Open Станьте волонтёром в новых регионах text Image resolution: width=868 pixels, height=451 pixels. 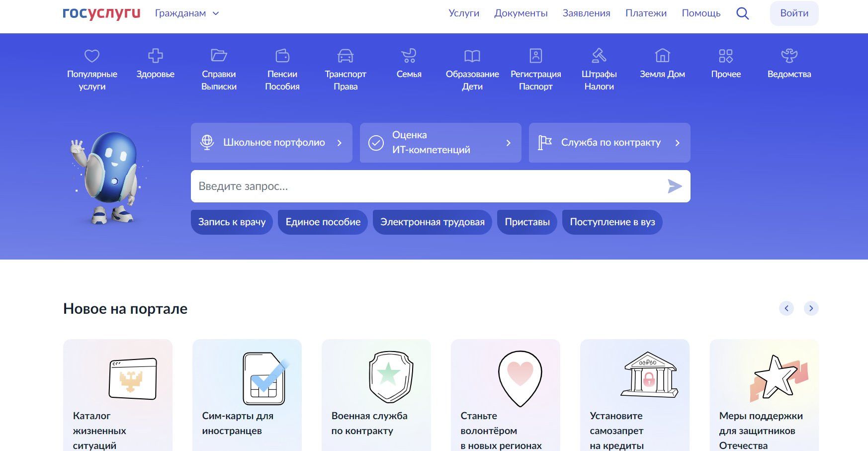501,431
